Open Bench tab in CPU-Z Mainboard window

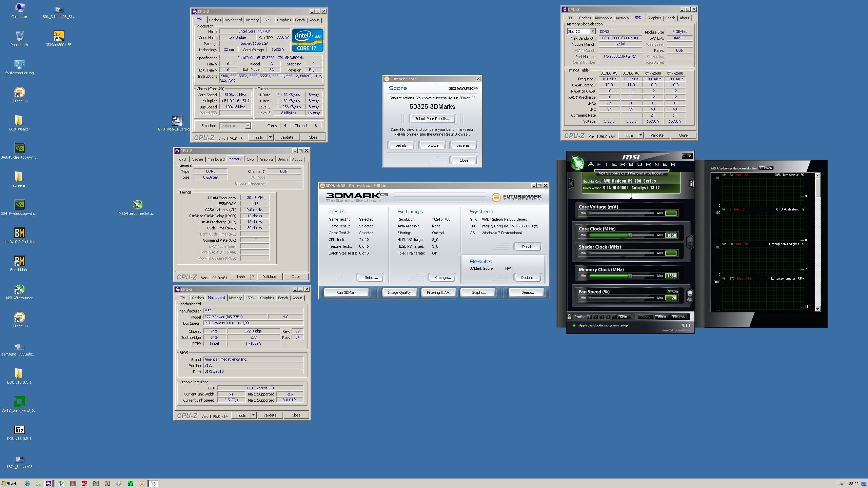283,298
